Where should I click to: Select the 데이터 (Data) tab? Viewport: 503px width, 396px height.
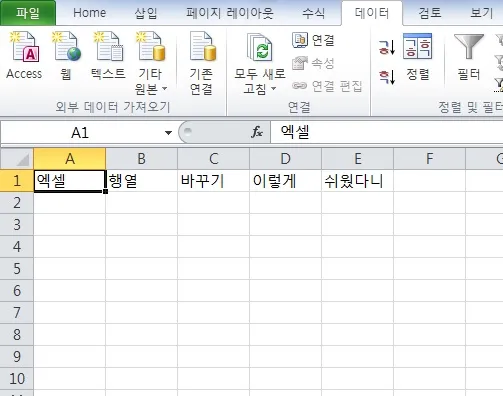click(372, 13)
